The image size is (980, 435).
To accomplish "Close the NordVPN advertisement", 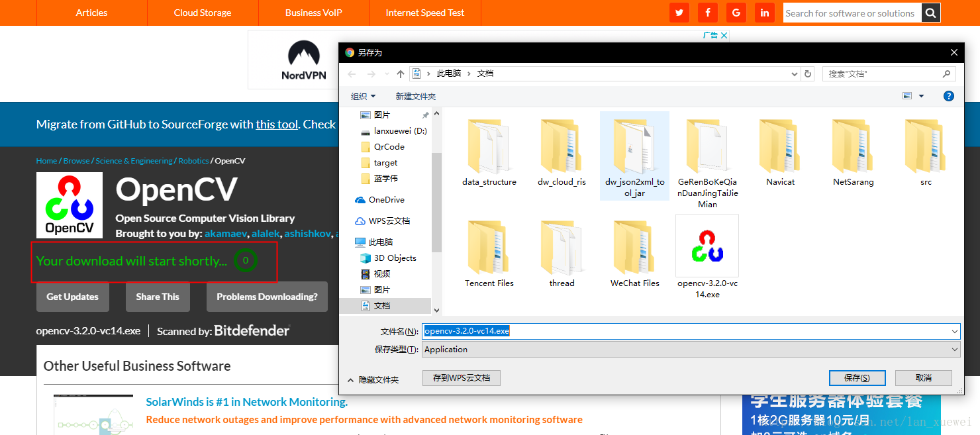I will click(x=724, y=35).
